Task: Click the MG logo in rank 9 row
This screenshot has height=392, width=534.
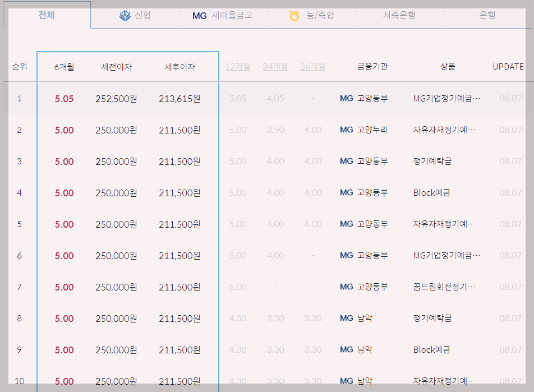Action: [346, 349]
